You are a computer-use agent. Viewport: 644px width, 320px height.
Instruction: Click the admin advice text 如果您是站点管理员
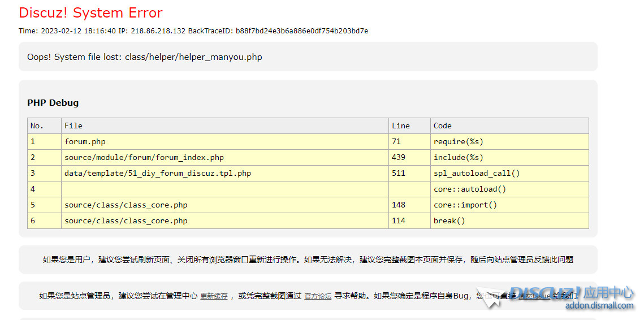point(308,296)
